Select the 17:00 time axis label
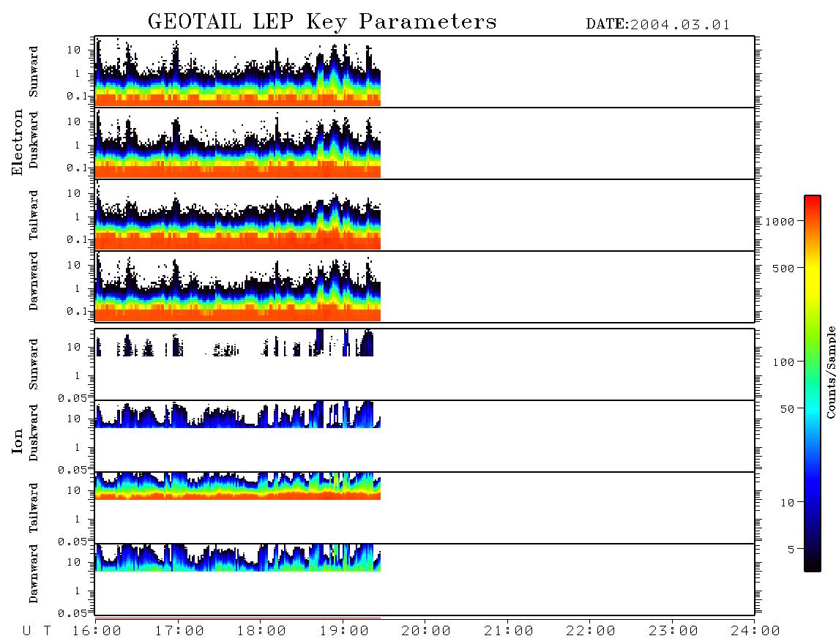The height and width of the screenshot is (644, 836). 179,632
